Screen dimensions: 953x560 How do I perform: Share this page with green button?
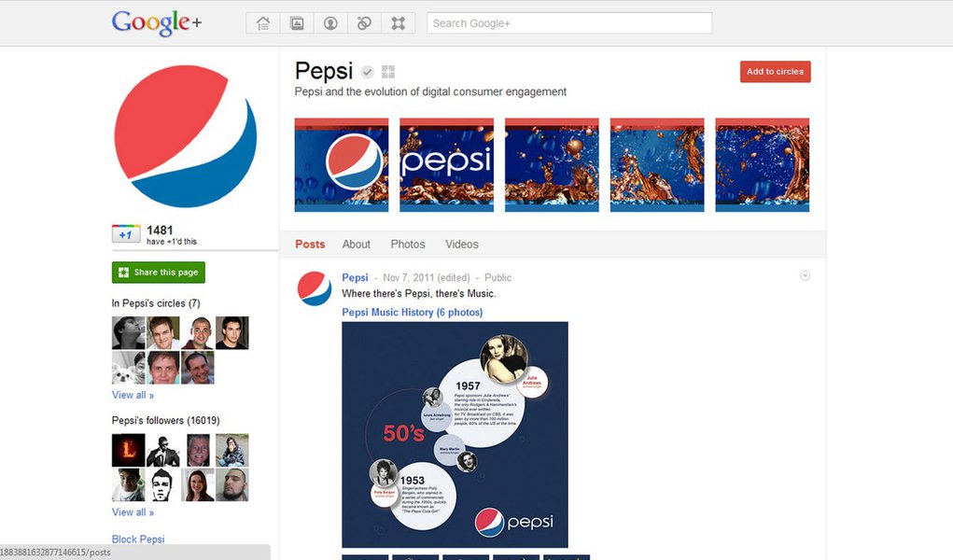tap(159, 273)
